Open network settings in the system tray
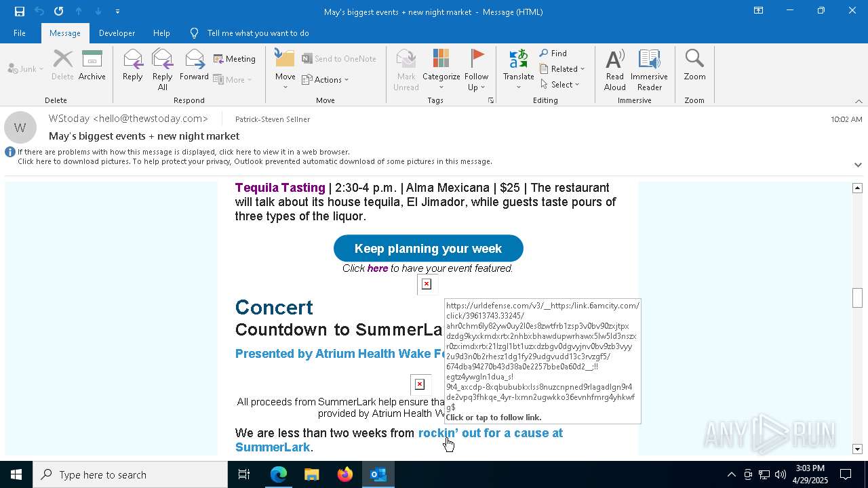 [764, 474]
